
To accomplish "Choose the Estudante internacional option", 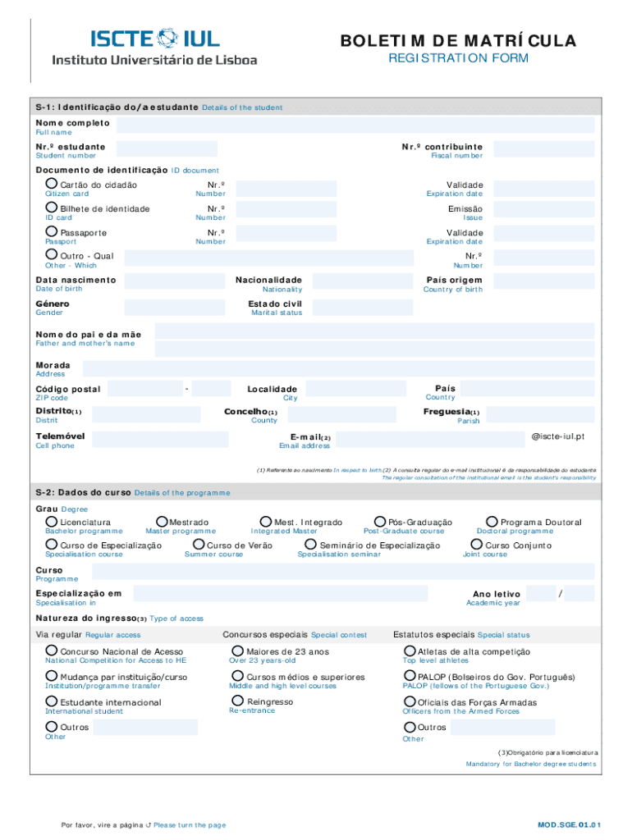I will pos(52,701).
